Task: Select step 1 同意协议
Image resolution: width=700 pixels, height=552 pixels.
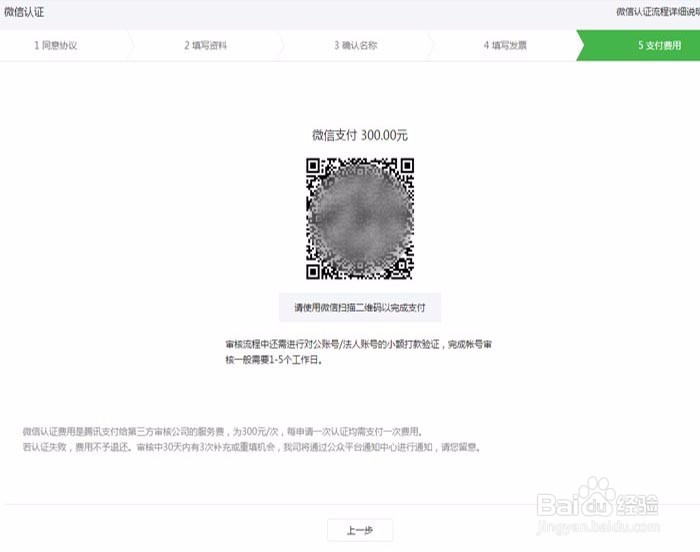Action: pyautogui.click(x=56, y=46)
